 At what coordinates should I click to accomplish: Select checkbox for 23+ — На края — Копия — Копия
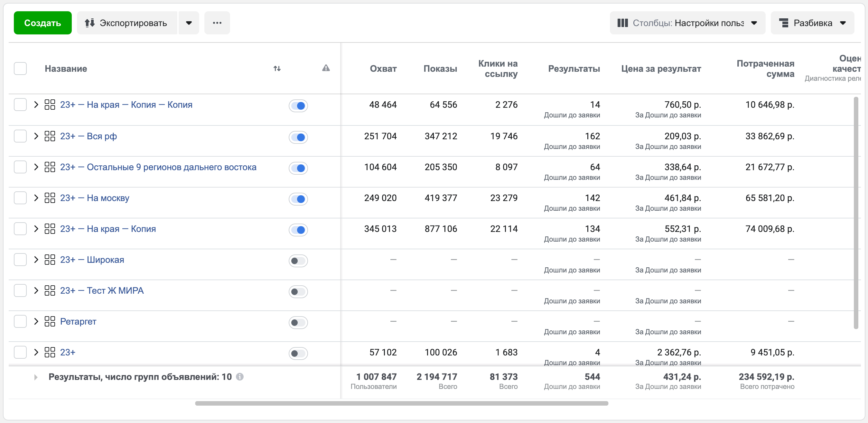point(20,105)
